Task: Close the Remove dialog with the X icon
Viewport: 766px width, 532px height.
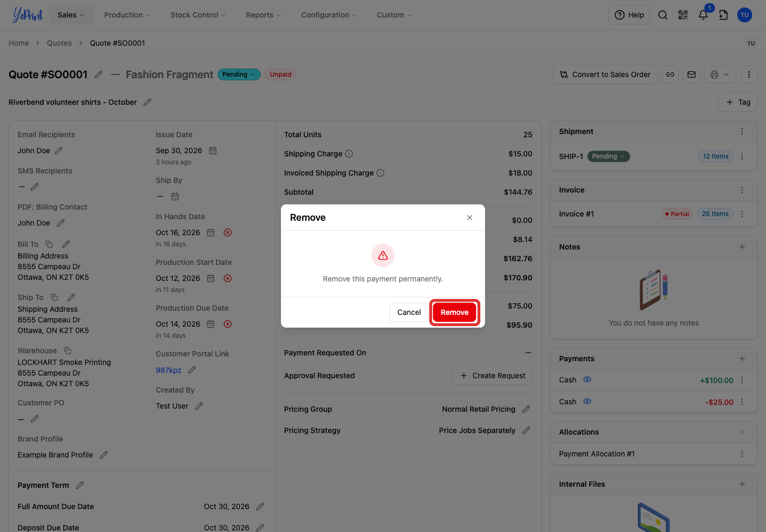Action: 470,218
